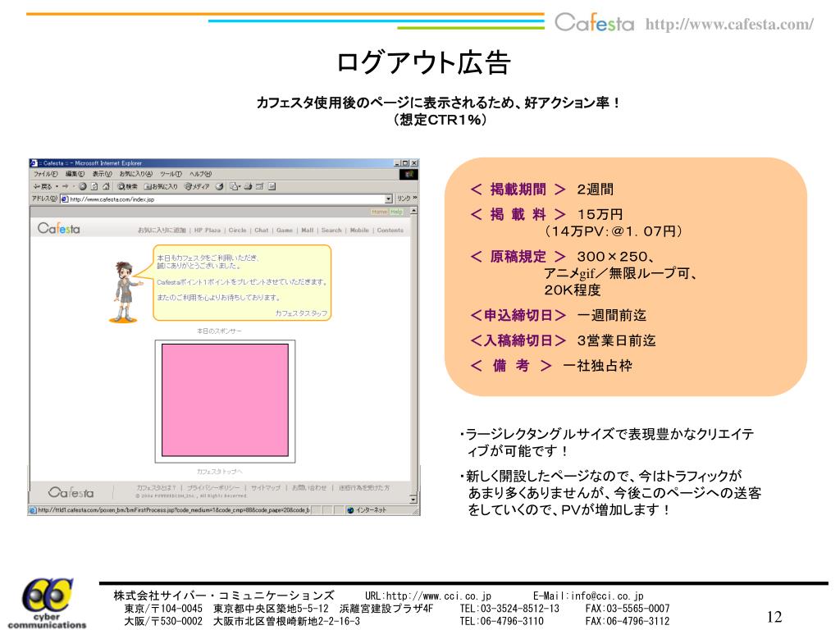Click the small Home button on page
The width and height of the screenshot is (840, 630).
(x=379, y=212)
